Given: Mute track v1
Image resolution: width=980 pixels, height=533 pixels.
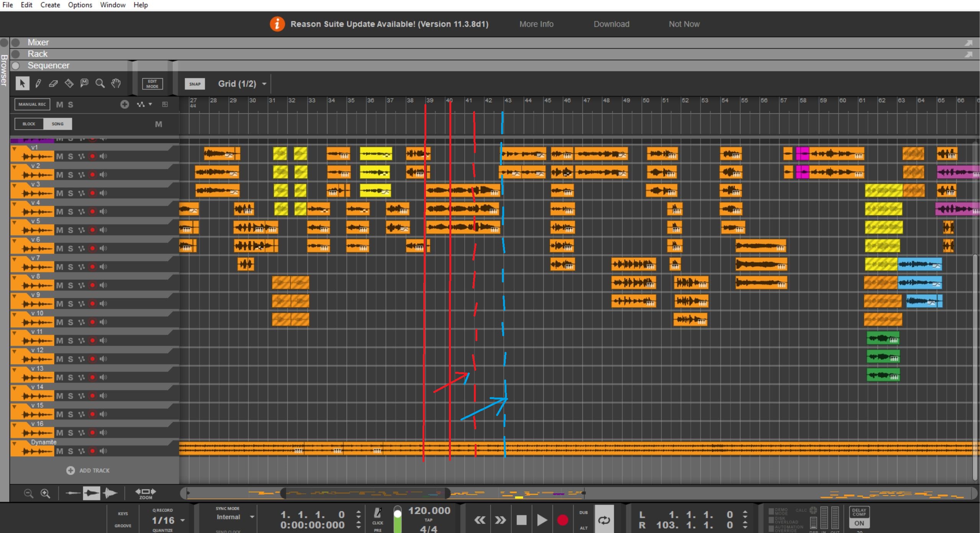Looking at the screenshot, I should click(59, 156).
